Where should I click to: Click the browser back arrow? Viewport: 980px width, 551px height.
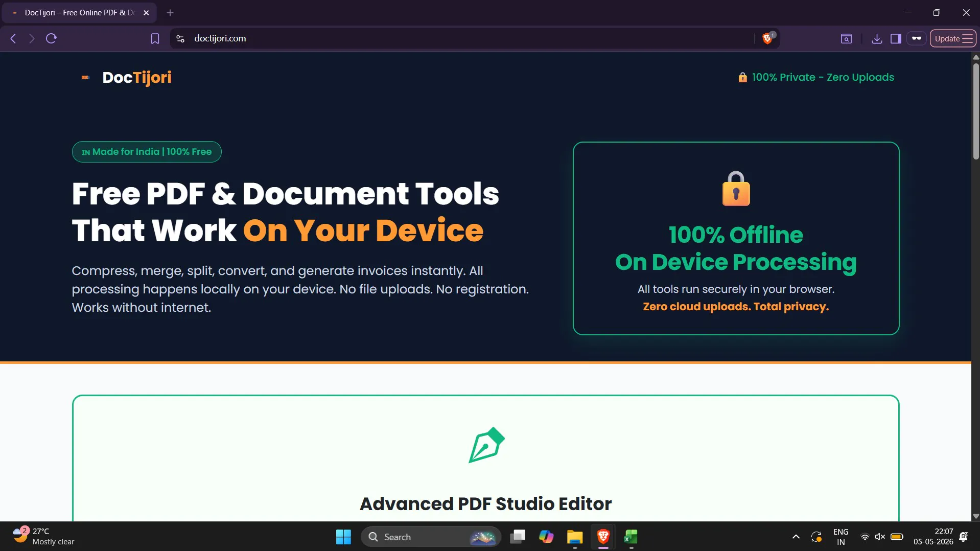pyautogui.click(x=14, y=38)
